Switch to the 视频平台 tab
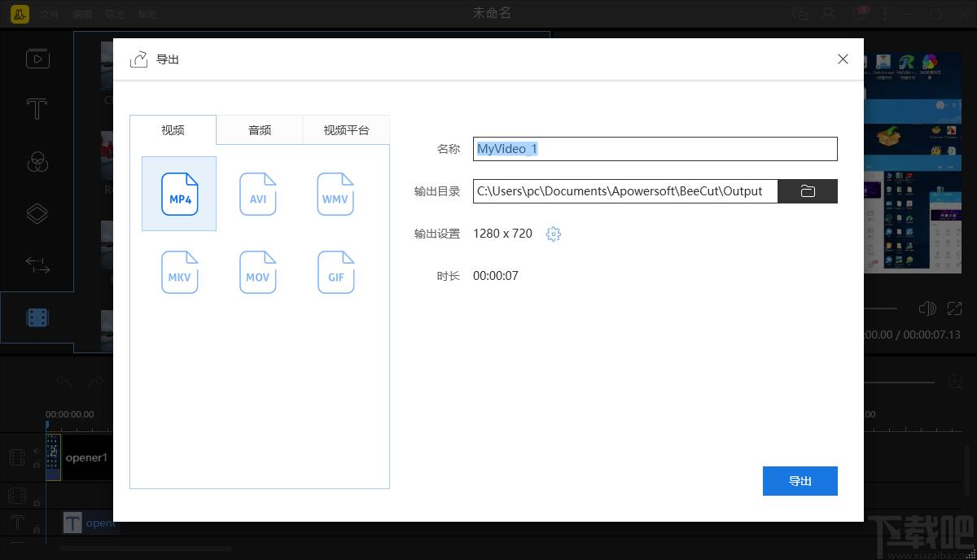 click(x=346, y=130)
